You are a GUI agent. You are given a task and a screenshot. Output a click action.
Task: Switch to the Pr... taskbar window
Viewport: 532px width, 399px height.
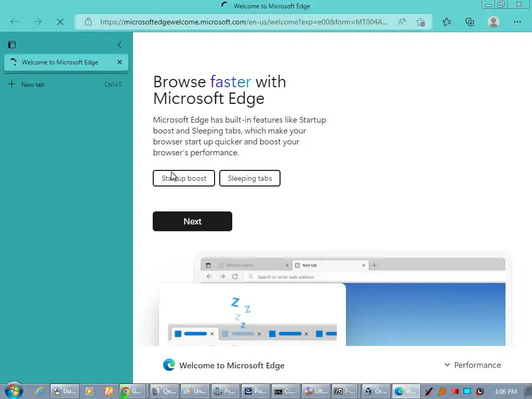225,391
